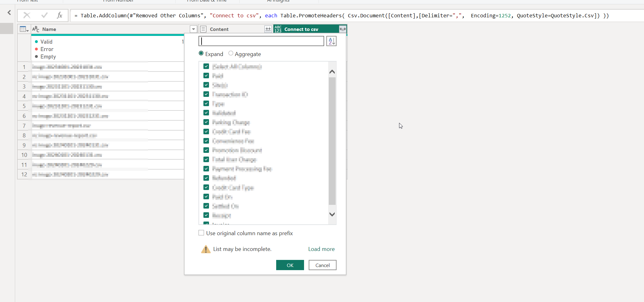Screen dimensions: 644x302
Task: Open the table menu icon at grid corner
Action: pos(24,29)
